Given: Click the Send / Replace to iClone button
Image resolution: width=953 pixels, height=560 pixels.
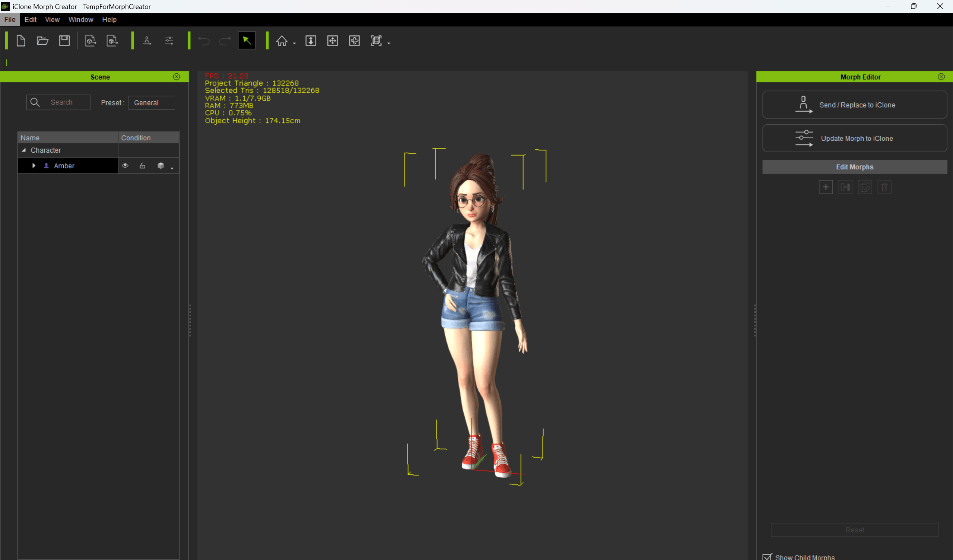Looking at the screenshot, I should (x=854, y=105).
